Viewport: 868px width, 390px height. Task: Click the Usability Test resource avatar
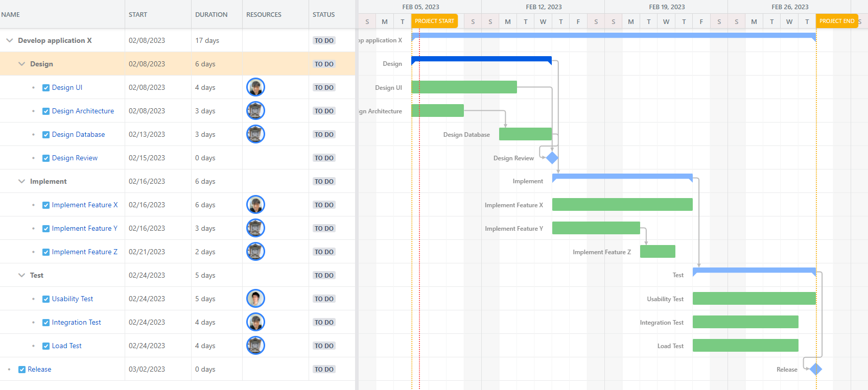[x=255, y=299]
